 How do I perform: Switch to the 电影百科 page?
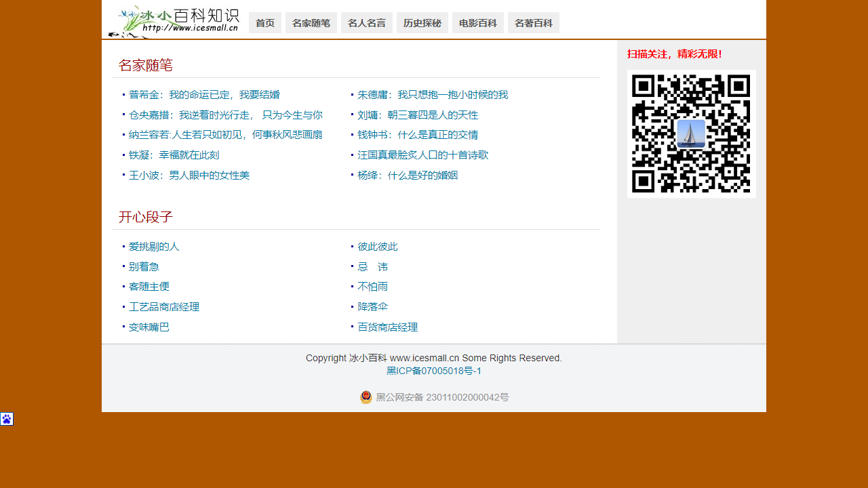[478, 23]
